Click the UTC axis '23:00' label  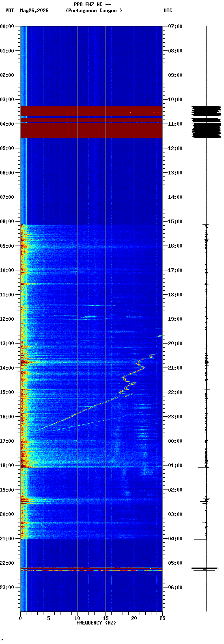[175, 417]
